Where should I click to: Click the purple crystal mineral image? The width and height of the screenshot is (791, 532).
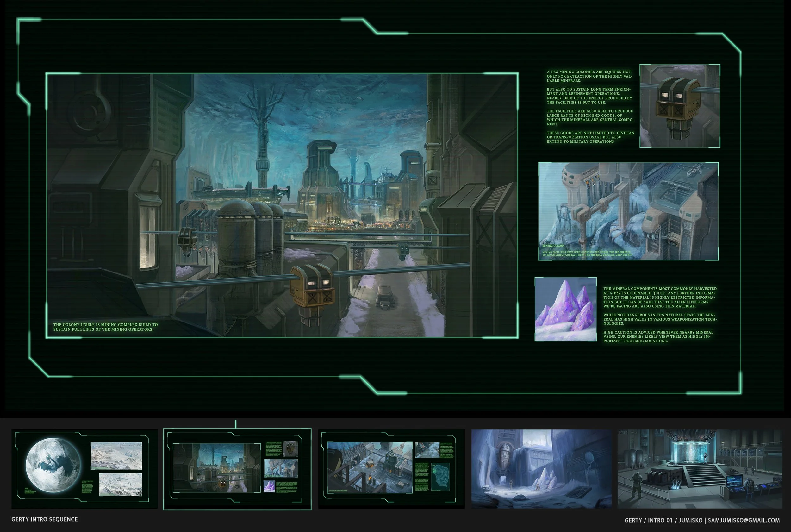click(x=565, y=309)
